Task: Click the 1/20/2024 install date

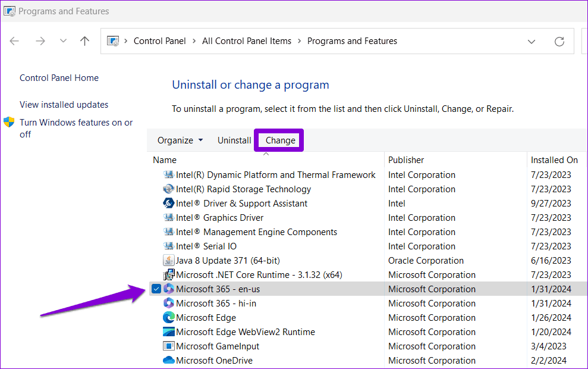Action: 551,332
